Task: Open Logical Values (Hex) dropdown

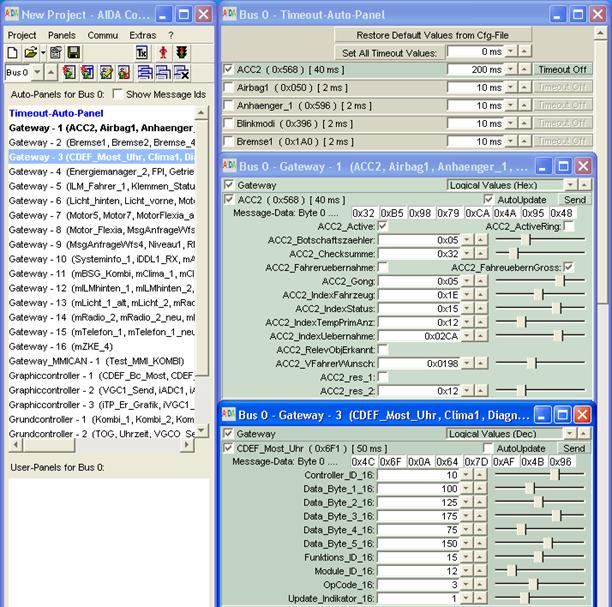Action: pyautogui.click(x=571, y=185)
